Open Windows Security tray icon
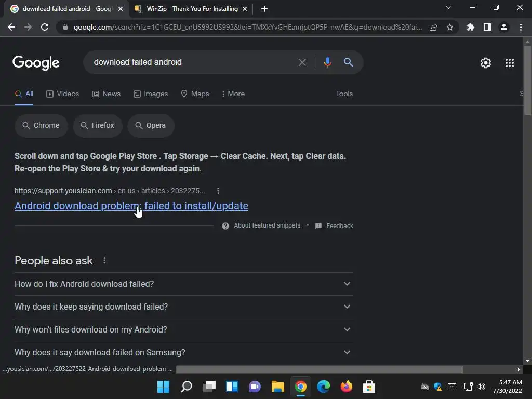The width and height of the screenshot is (532, 399). click(x=437, y=387)
